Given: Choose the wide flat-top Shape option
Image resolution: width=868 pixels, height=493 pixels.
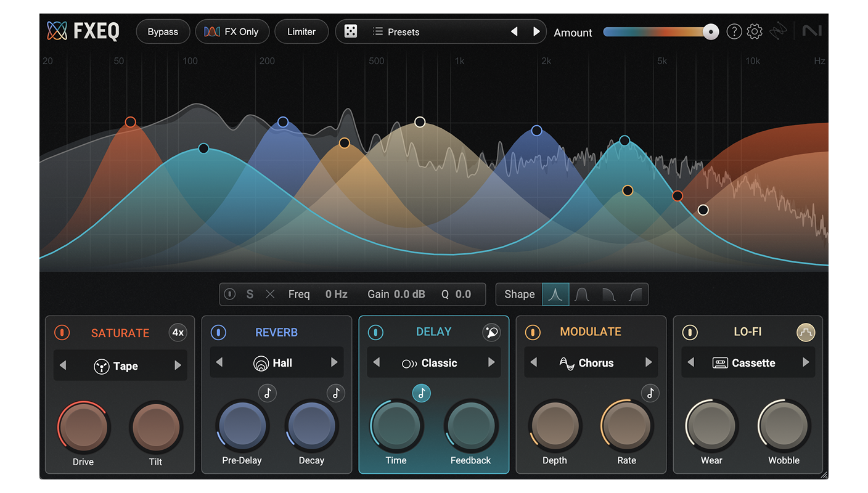Looking at the screenshot, I should coord(582,295).
